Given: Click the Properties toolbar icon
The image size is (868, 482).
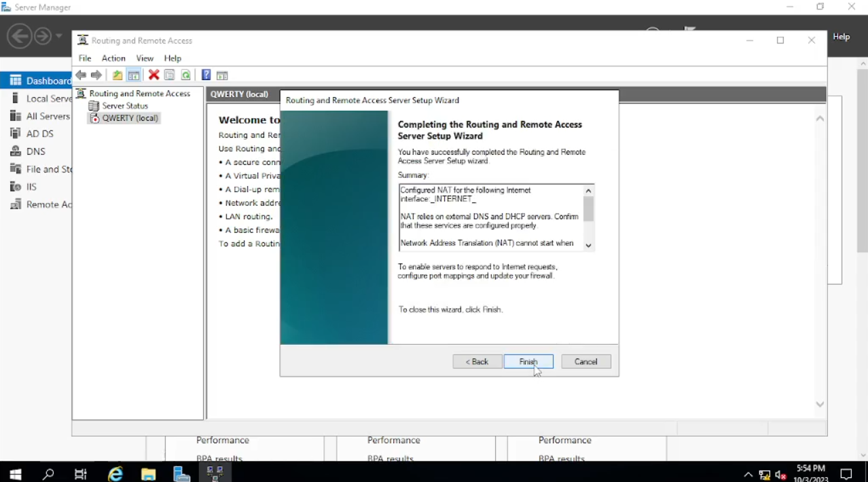Looking at the screenshot, I should pyautogui.click(x=169, y=75).
